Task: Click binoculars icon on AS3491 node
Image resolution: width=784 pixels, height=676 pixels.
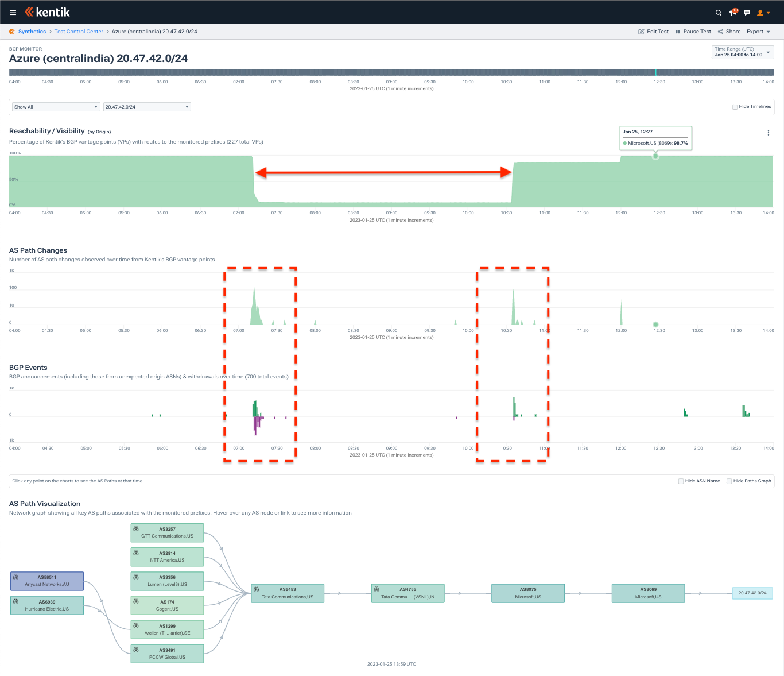Action: click(136, 649)
